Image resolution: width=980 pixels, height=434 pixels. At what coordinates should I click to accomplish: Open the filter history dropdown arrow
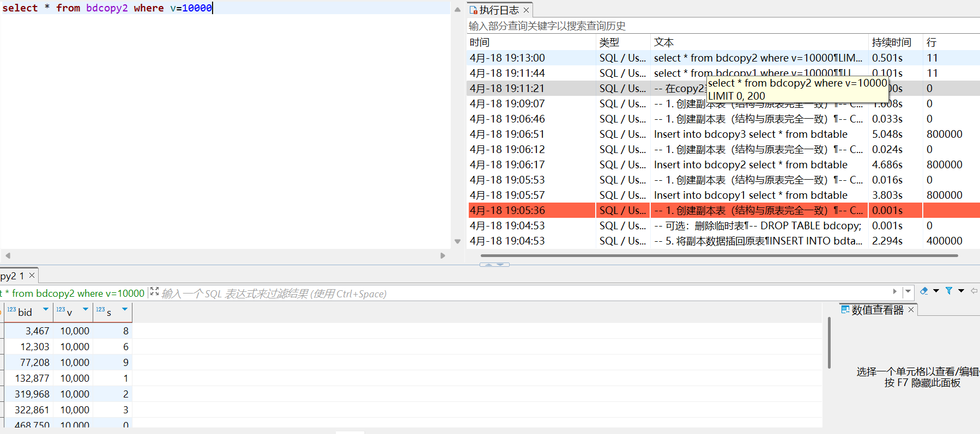coord(908,292)
